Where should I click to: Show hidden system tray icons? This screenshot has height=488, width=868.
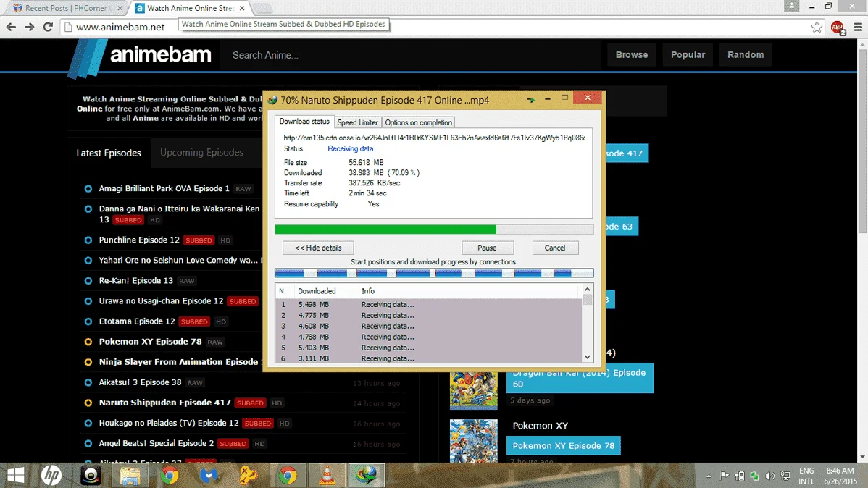coord(709,476)
